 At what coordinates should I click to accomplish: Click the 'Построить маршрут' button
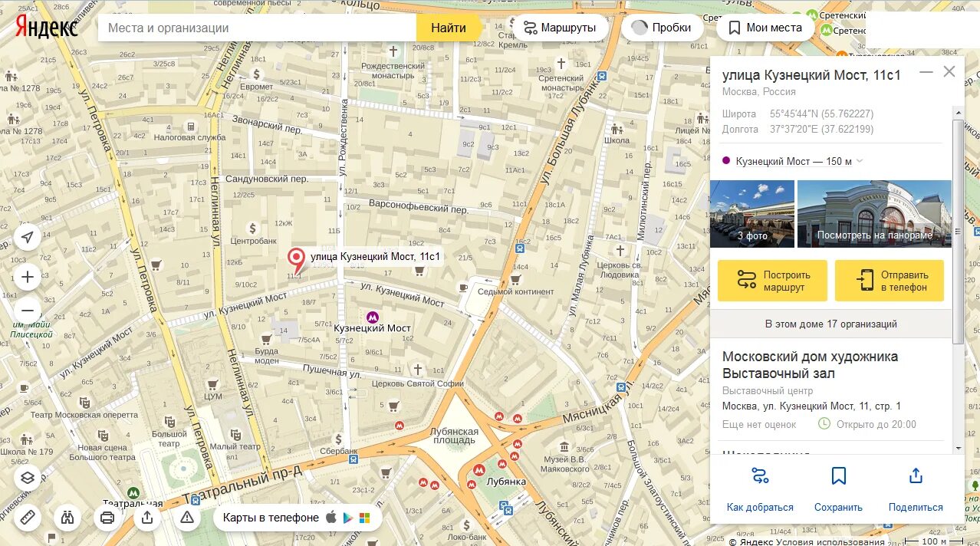pos(772,281)
